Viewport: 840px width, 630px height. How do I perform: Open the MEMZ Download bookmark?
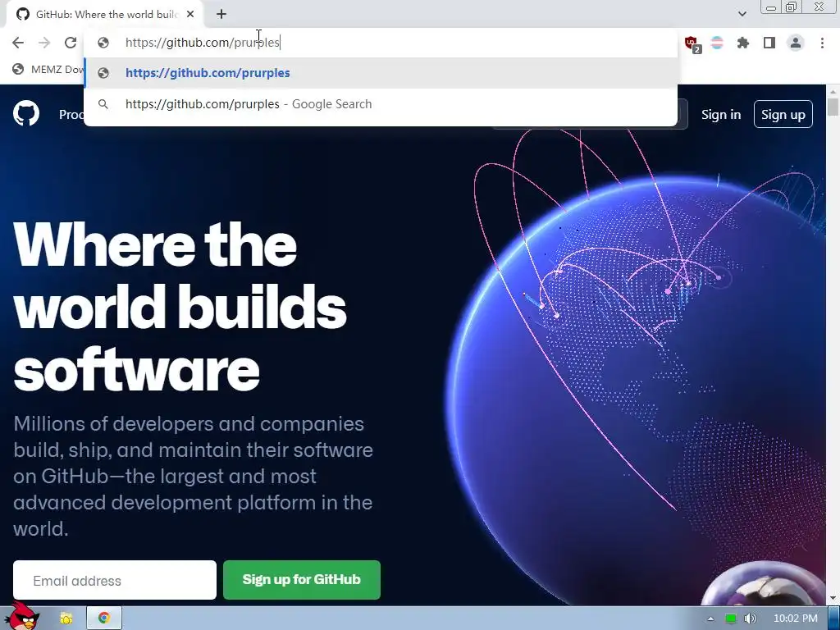(x=48, y=69)
